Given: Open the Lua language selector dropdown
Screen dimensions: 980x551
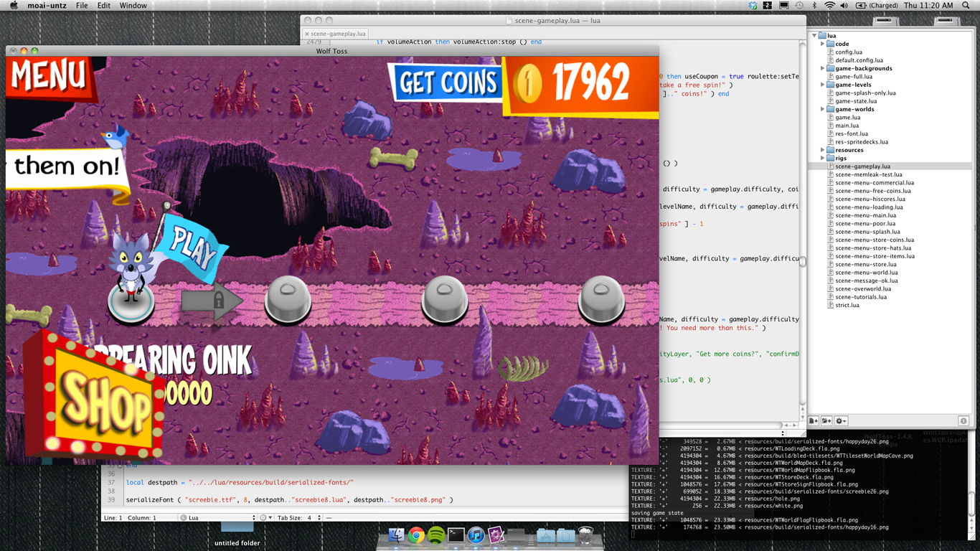Looking at the screenshot, I should 217,517.
